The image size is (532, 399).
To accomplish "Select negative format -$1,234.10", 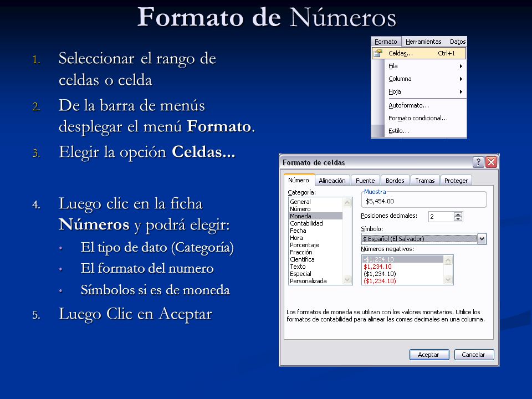I will (402, 259).
